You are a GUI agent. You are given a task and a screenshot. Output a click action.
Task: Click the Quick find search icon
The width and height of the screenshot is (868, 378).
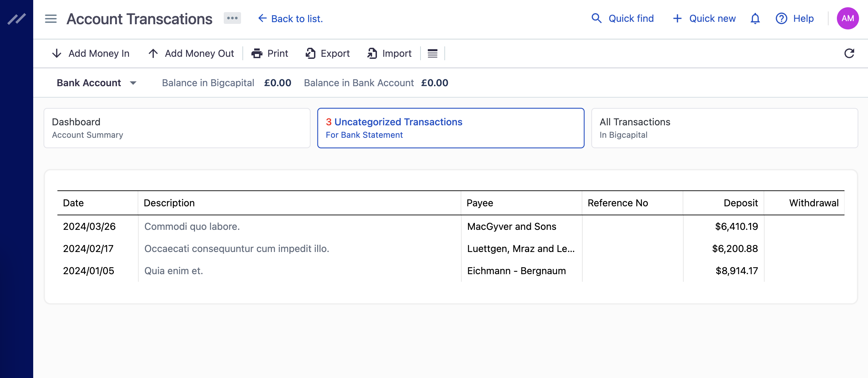(x=597, y=18)
